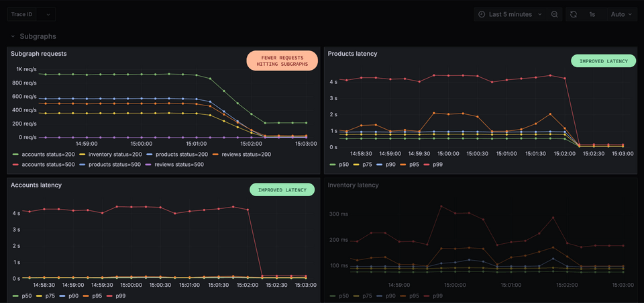Click Fewer Requests Hitting Subgraphs badge

282,61
